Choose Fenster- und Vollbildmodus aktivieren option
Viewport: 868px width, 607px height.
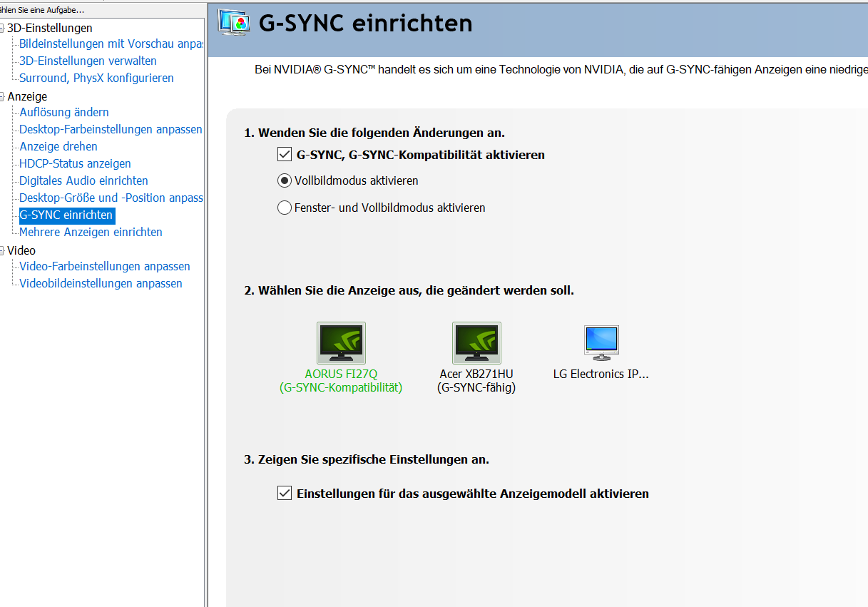[284, 208]
